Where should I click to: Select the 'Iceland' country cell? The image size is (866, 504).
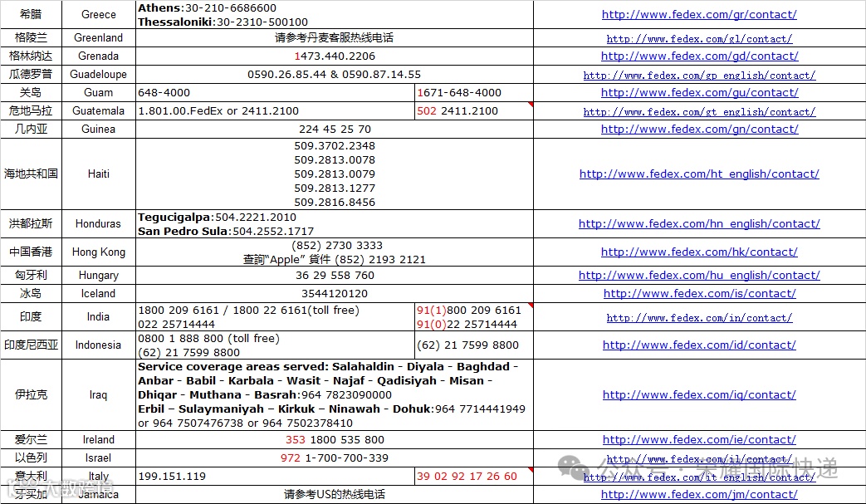[99, 293]
